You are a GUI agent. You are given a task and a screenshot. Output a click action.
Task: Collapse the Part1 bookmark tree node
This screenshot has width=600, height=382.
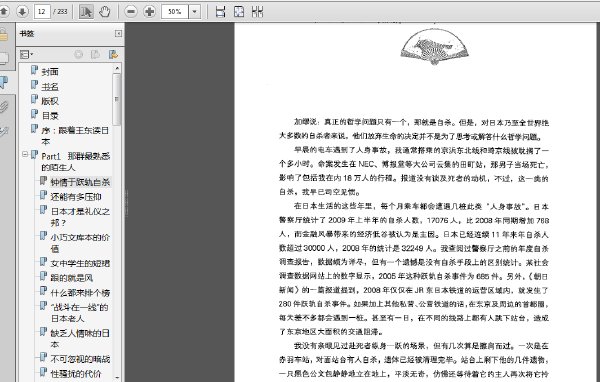[x=25, y=155]
